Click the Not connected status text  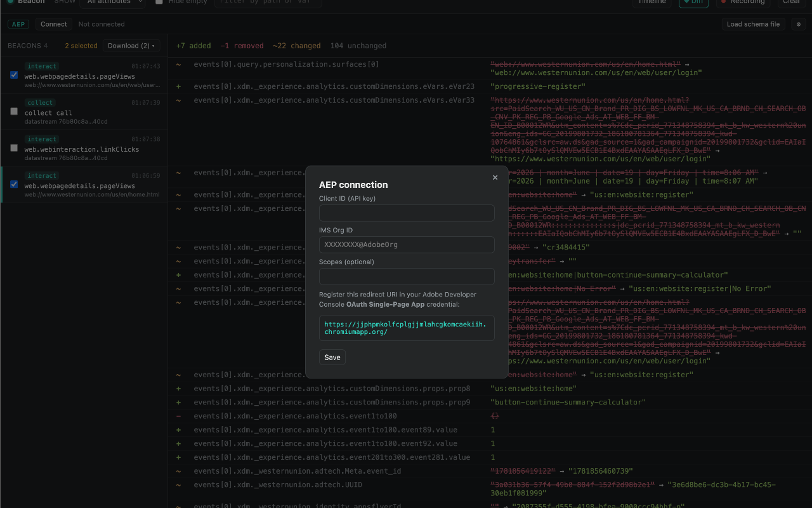coord(101,24)
